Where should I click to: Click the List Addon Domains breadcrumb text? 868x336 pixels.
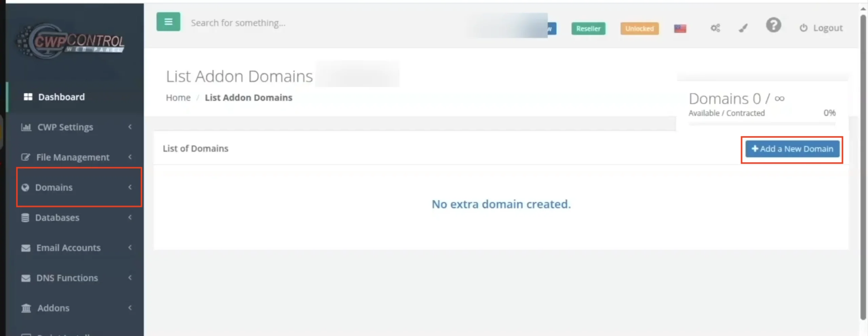pos(249,98)
